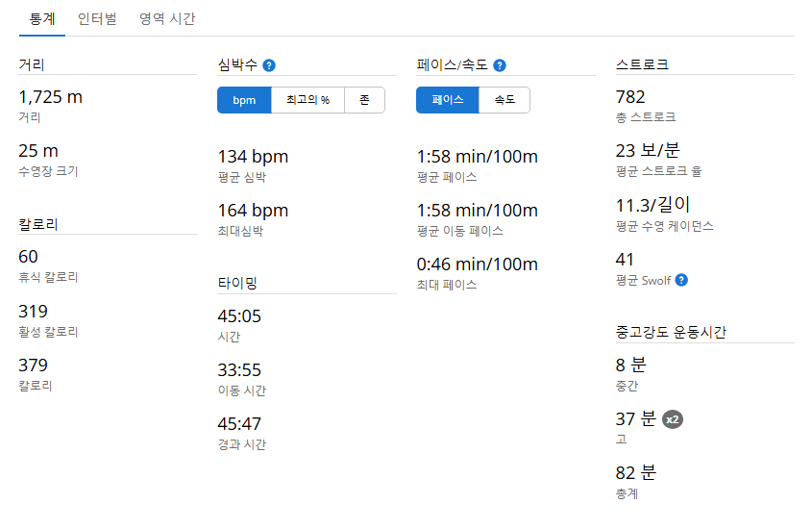Click the 0:46 min/100m max pace value
This screenshot has height=529, width=812.
pyautogui.click(x=477, y=264)
